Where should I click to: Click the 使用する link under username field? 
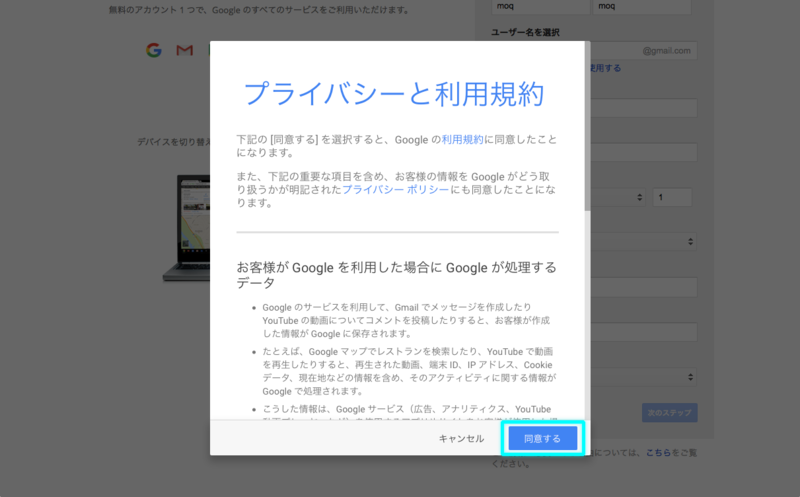pyautogui.click(x=606, y=68)
